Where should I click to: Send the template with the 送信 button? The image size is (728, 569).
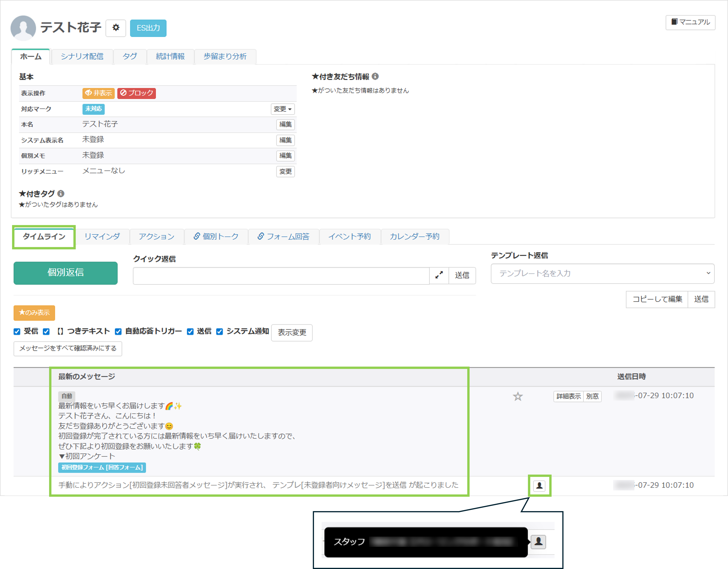[x=701, y=299]
